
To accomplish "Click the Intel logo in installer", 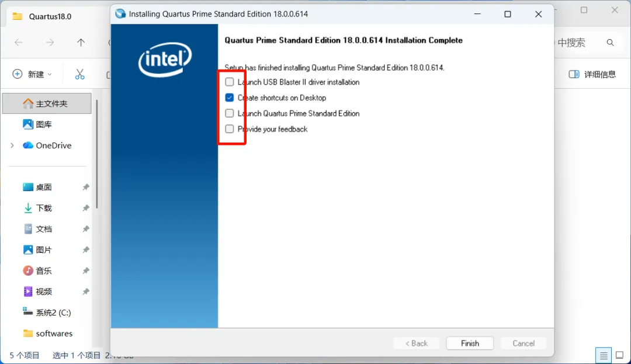I will (165, 60).
